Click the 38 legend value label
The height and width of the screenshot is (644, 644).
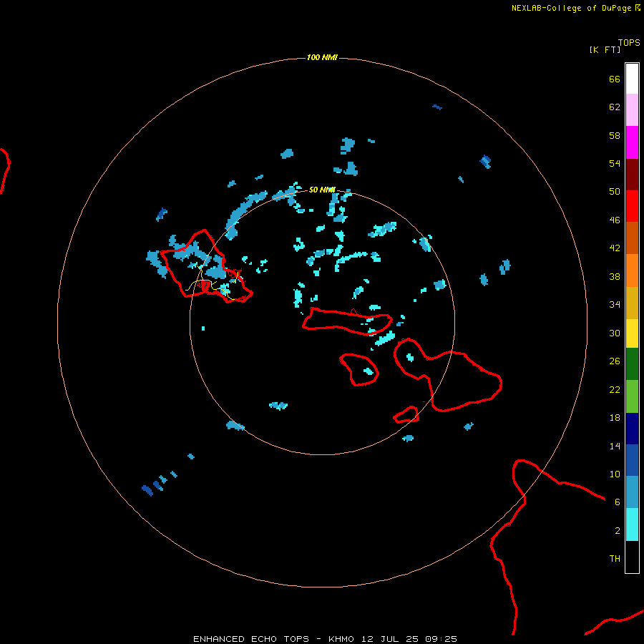pos(615,276)
